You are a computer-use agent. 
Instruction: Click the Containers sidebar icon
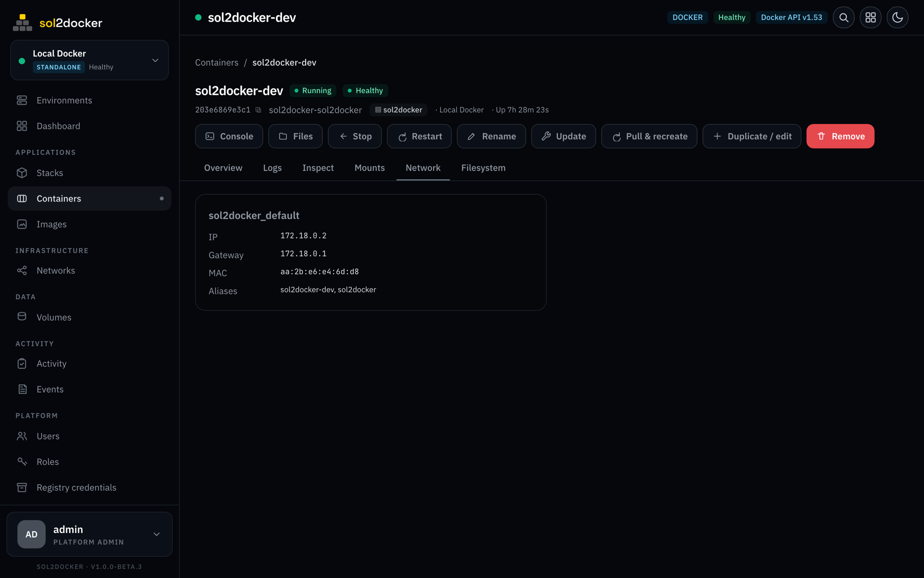22,198
